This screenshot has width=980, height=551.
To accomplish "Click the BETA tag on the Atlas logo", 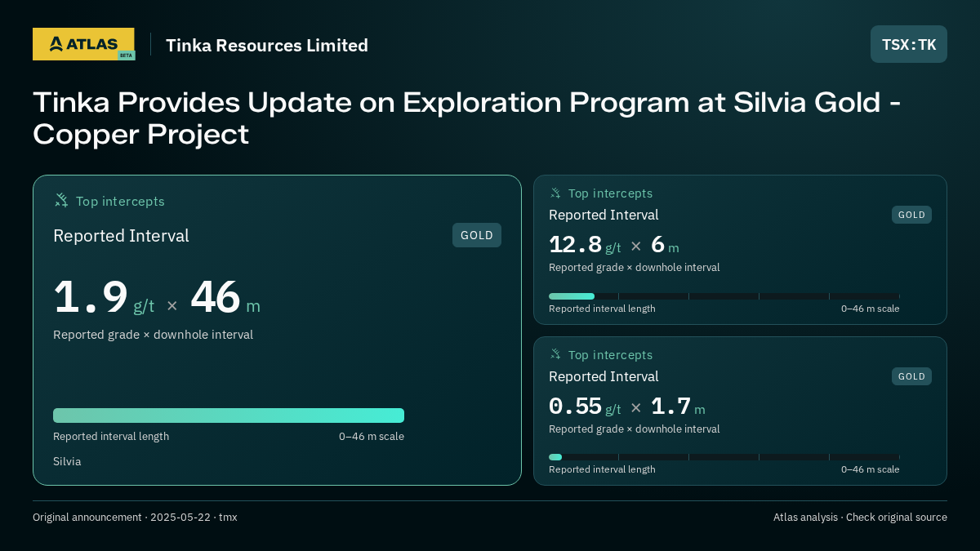I will pos(126,56).
